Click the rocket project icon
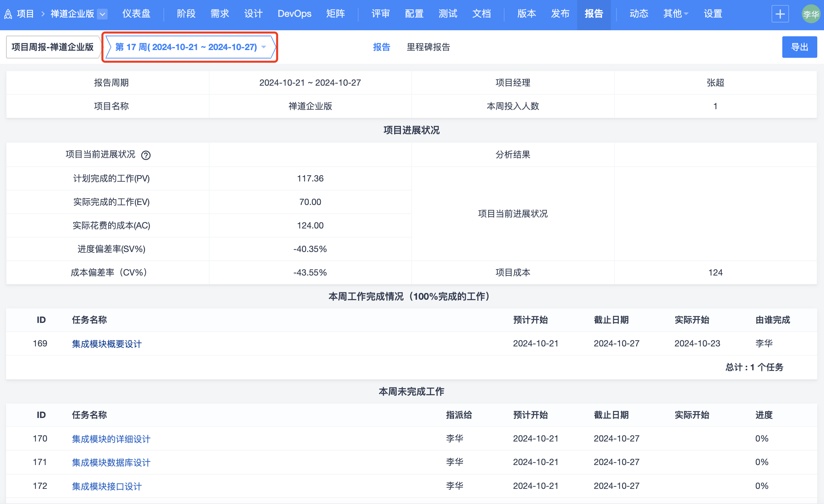 coord(8,14)
